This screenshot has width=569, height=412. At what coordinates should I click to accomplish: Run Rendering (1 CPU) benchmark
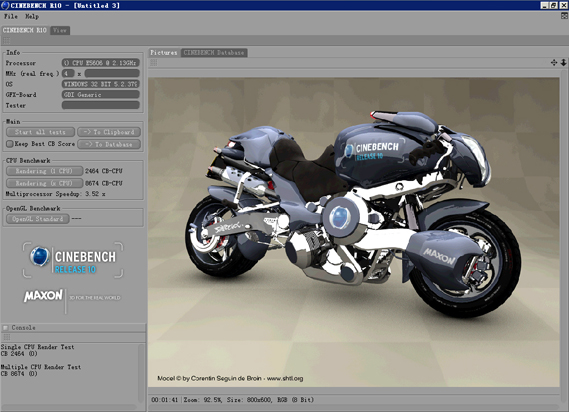[44, 171]
